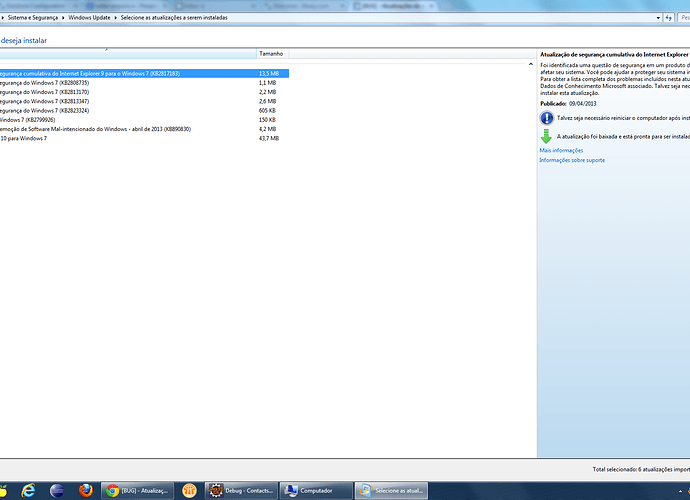Select the Windows 7 security update KB2813170
The height and width of the screenshot is (500, 690).
pyautogui.click(x=144, y=92)
